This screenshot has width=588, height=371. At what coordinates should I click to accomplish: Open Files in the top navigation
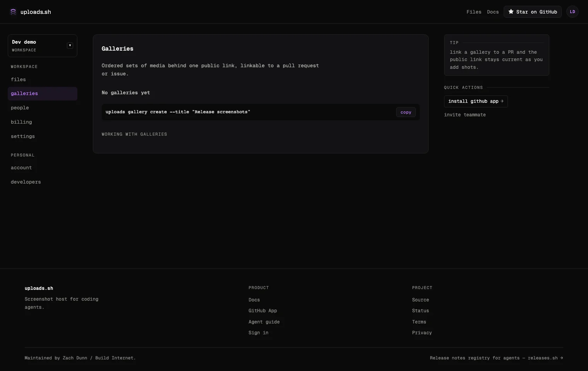pyautogui.click(x=474, y=12)
